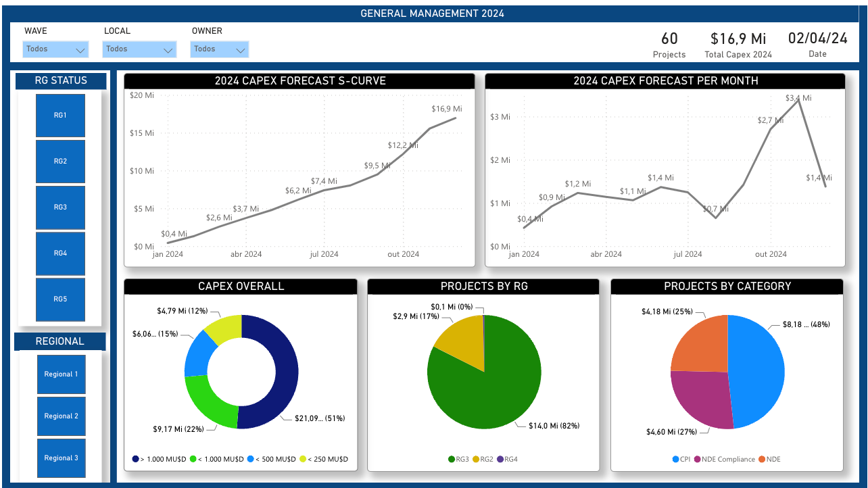Toggle the RG4 slicer tile
This screenshot has height=488, width=868.
tap(60, 253)
